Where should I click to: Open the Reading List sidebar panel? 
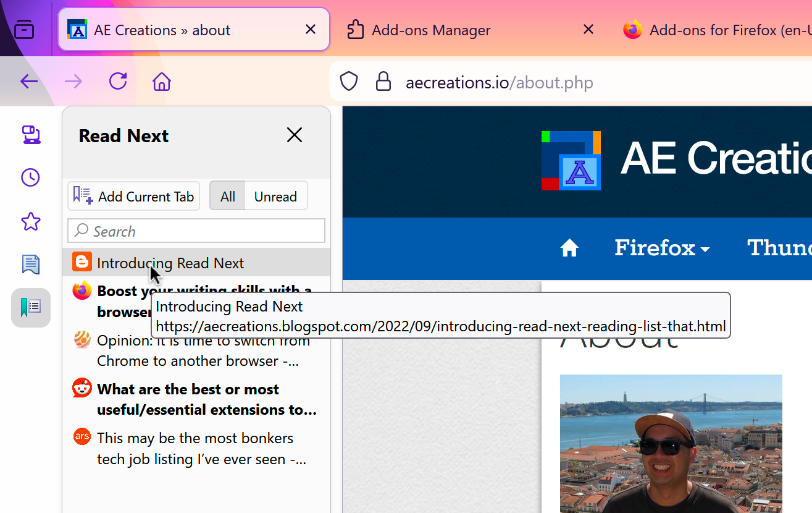(x=30, y=264)
